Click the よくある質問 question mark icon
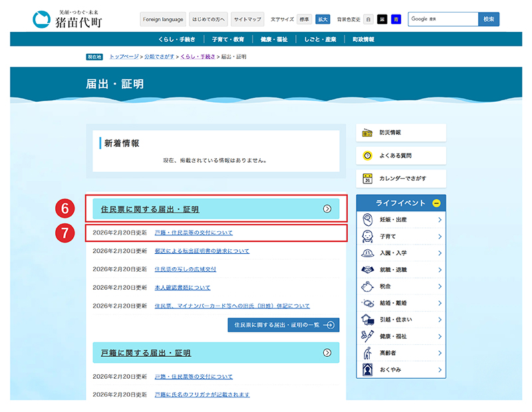The height and width of the screenshot is (412, 532). [x=366, y=155]
